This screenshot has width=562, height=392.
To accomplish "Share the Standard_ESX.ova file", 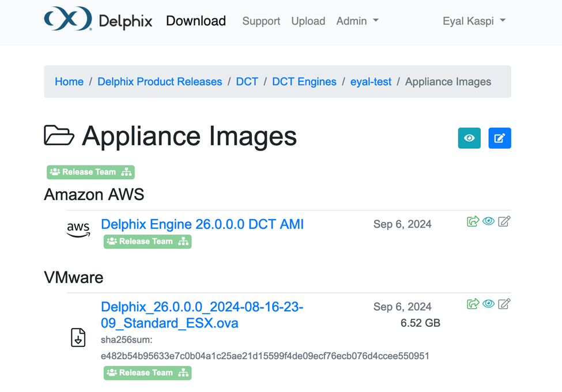I will click(473, 304).
